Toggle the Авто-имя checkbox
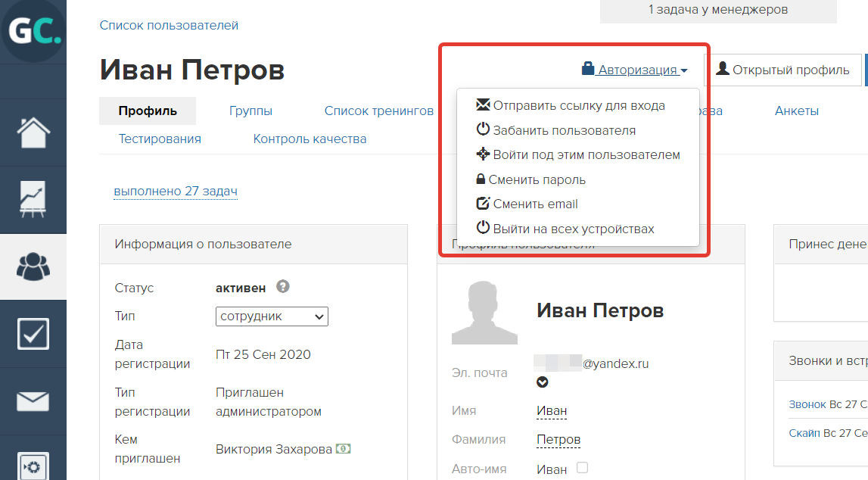 (583, 468)
